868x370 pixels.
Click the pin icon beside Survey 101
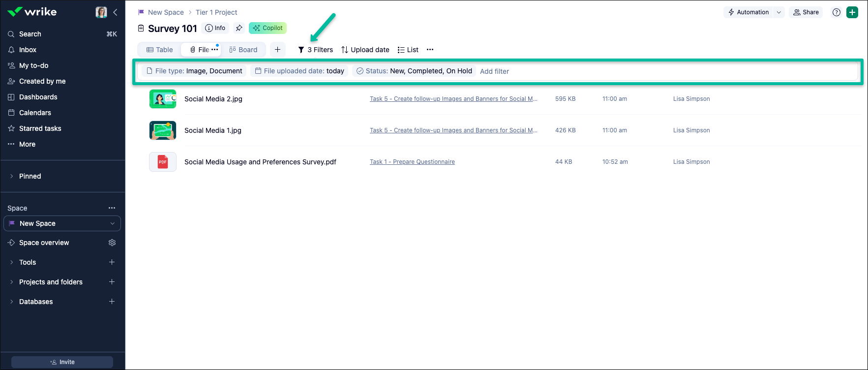coord(239,28)
